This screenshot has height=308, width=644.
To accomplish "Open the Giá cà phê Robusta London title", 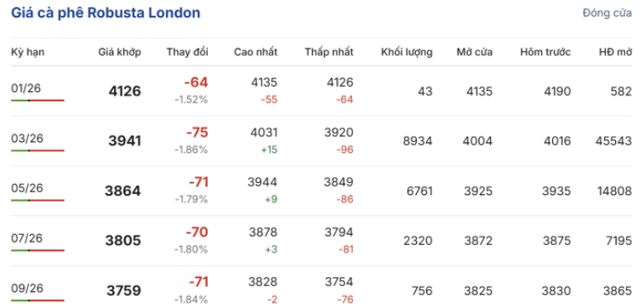I will (x=105, y=13).
